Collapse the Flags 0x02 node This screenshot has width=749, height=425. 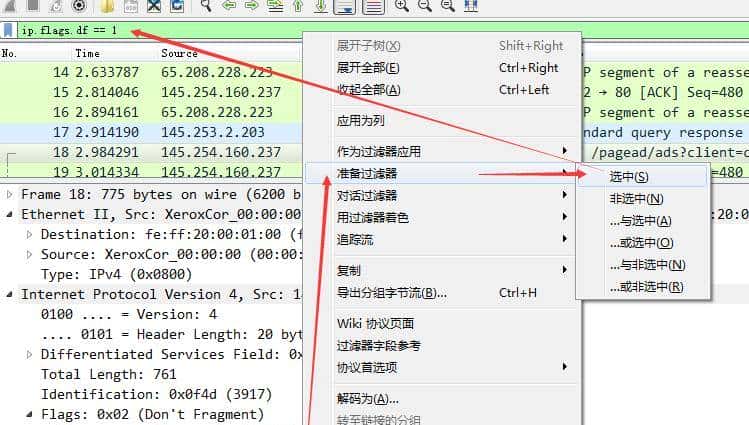pos(29,414)
